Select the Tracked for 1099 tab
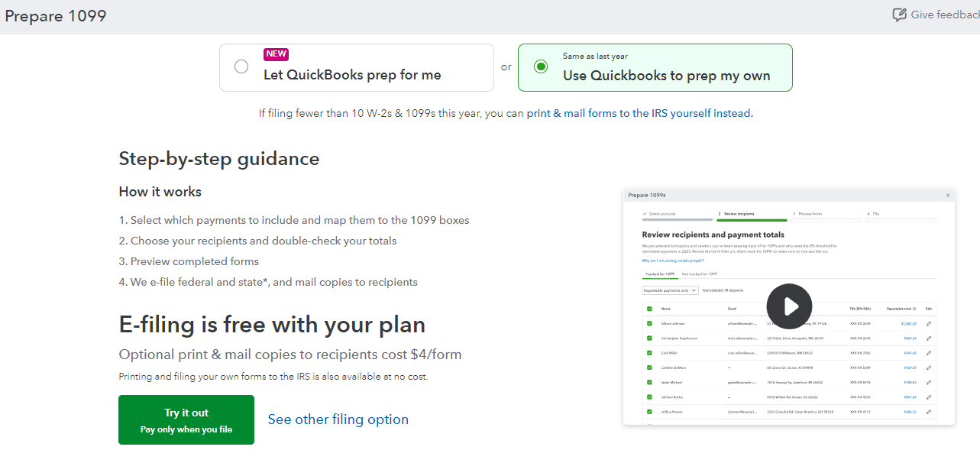The height and width of the screenshot is (450, 980). pos(660,274)
